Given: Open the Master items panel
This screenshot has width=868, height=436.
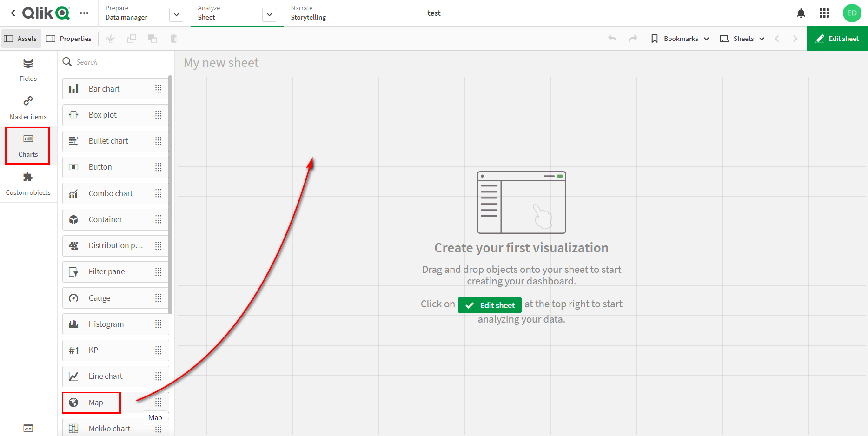Looking at the screenshot, I should [x=28, y=107].
